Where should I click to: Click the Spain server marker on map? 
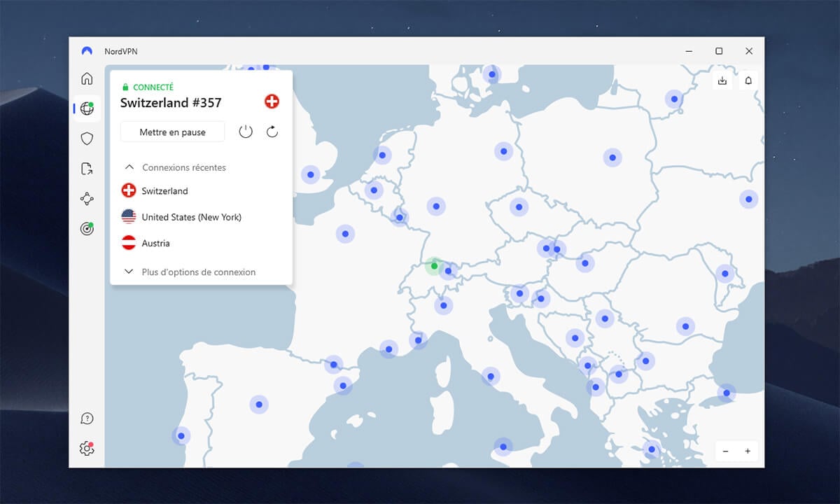point(259,404)
